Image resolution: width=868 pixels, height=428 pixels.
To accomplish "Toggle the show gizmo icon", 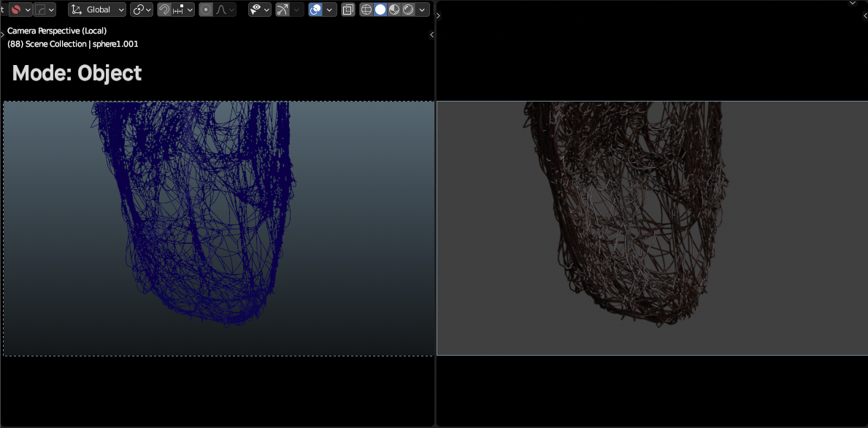I will tap(283, 9).
